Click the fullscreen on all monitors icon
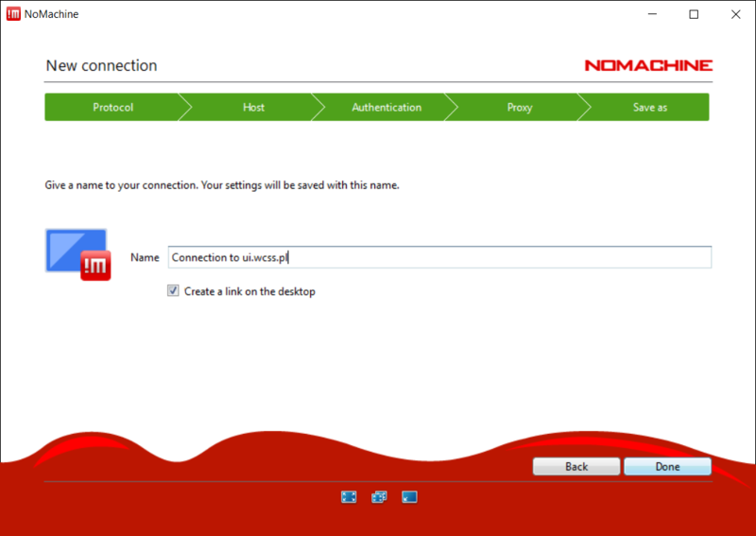 379,496
